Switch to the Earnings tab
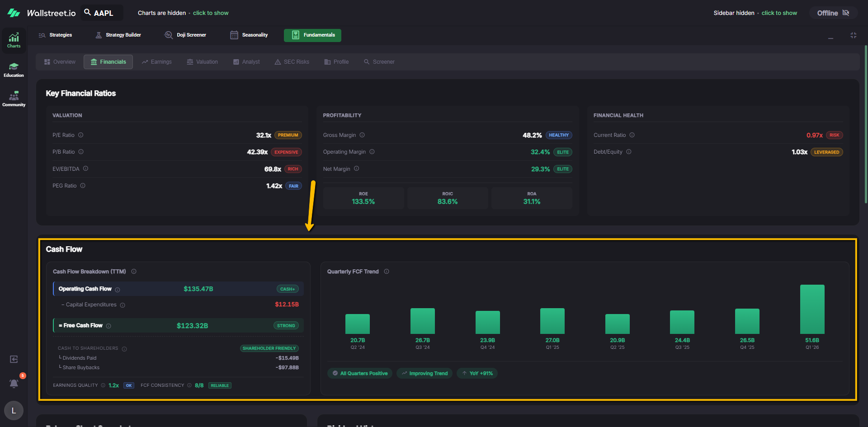 (156, 62)
